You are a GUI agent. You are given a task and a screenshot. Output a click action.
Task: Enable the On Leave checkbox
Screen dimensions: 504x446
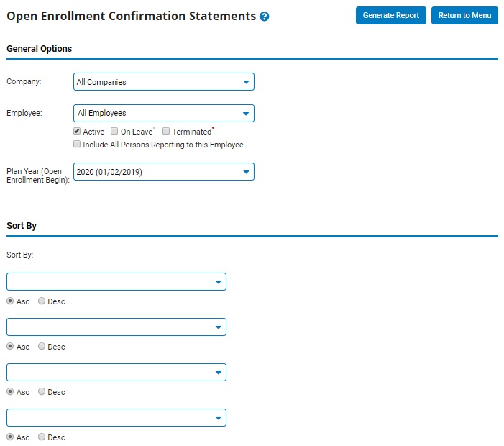click(114, 131)
